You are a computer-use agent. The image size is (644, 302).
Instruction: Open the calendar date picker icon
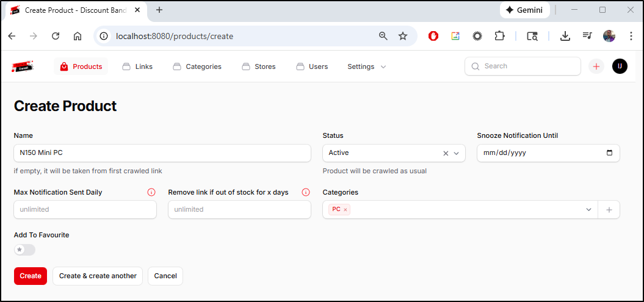[x=609, y=153]
